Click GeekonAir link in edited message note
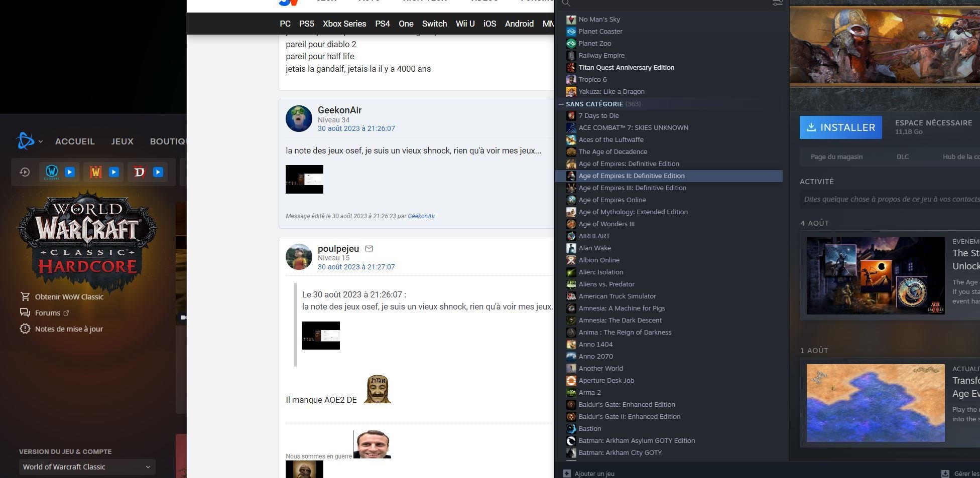Viewport: 980px width, 478px height. (x=421, y=216)
